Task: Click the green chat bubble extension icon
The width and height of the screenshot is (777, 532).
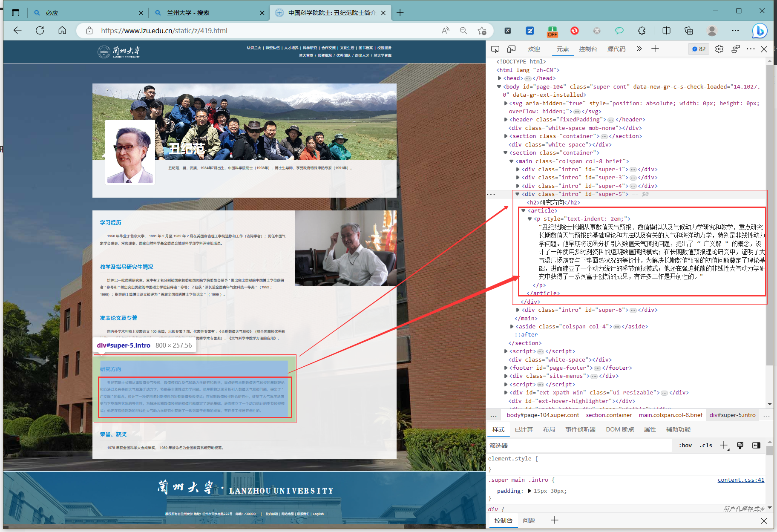Action: [619, 30]
